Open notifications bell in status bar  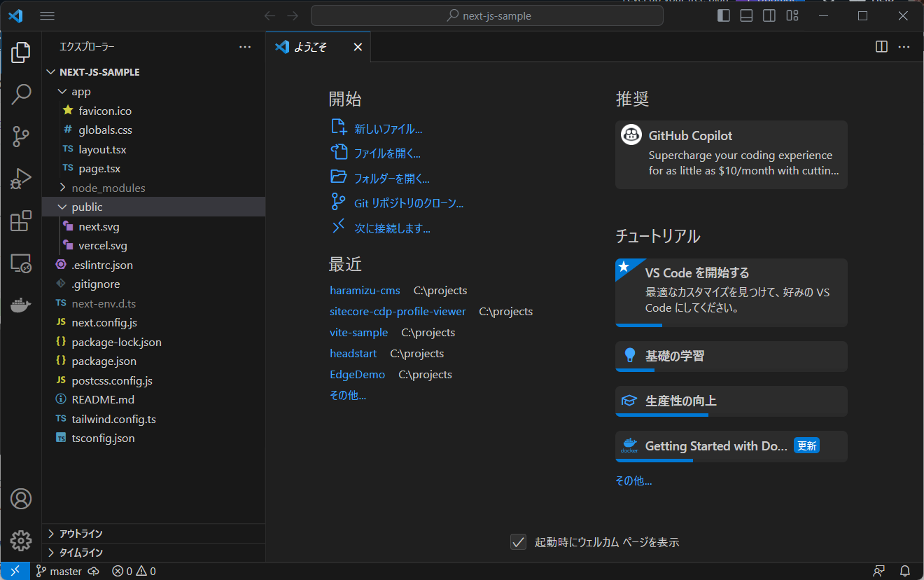[904, 571]
